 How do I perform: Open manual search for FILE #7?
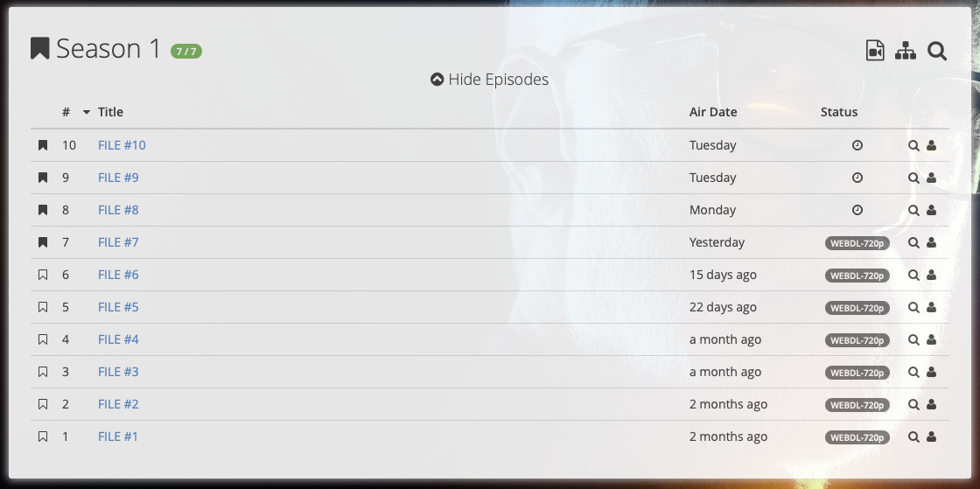pos(931,242)
